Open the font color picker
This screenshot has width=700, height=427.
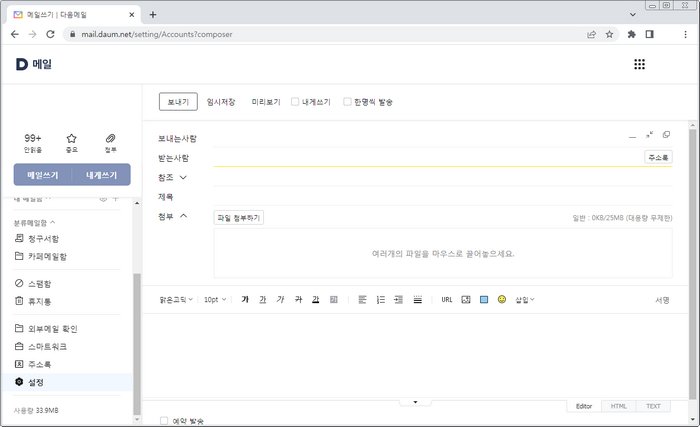click(316, 300)
